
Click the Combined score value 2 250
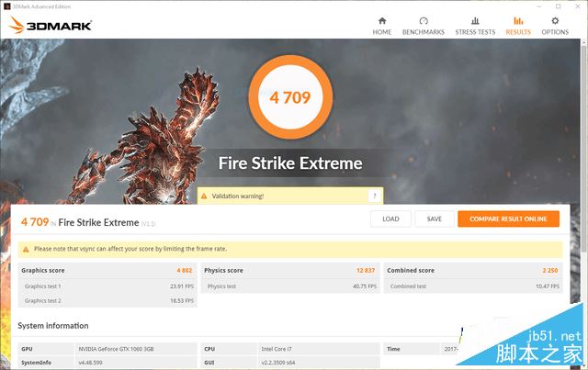(x=550, y=270)
